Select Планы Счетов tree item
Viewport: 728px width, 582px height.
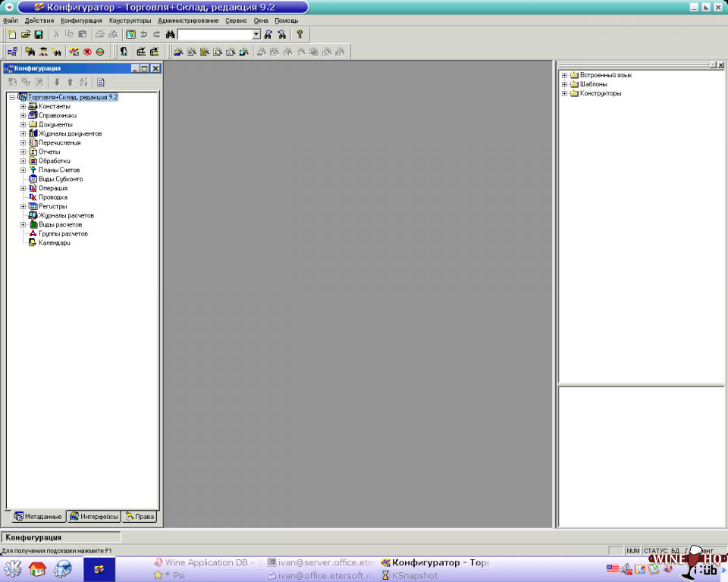tap(59, 170)
